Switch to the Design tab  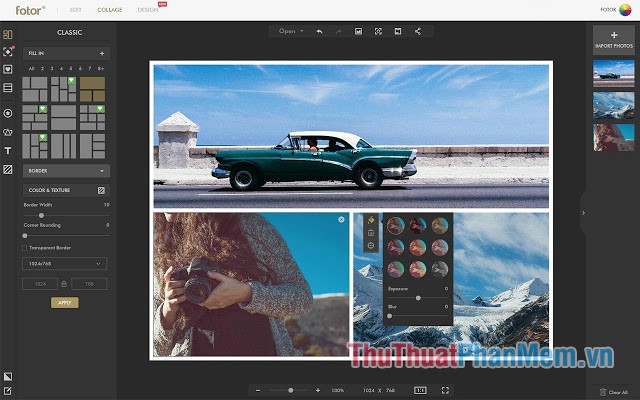(148, 10)
